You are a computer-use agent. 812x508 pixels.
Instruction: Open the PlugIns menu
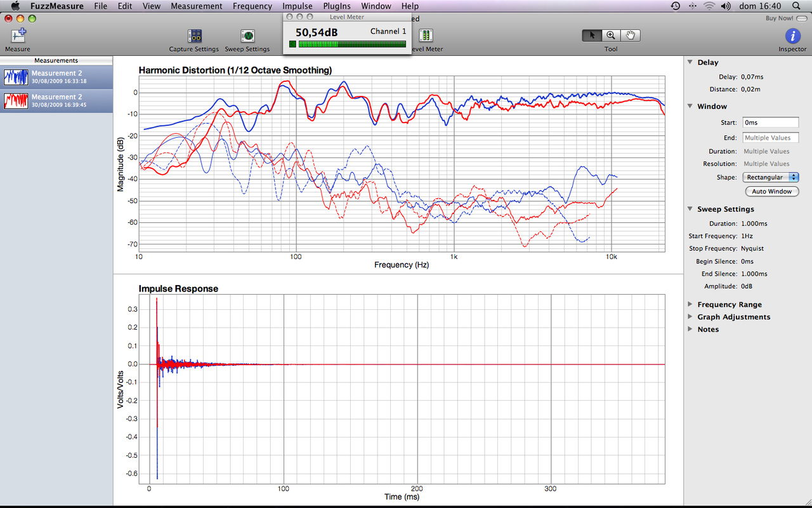337,6
